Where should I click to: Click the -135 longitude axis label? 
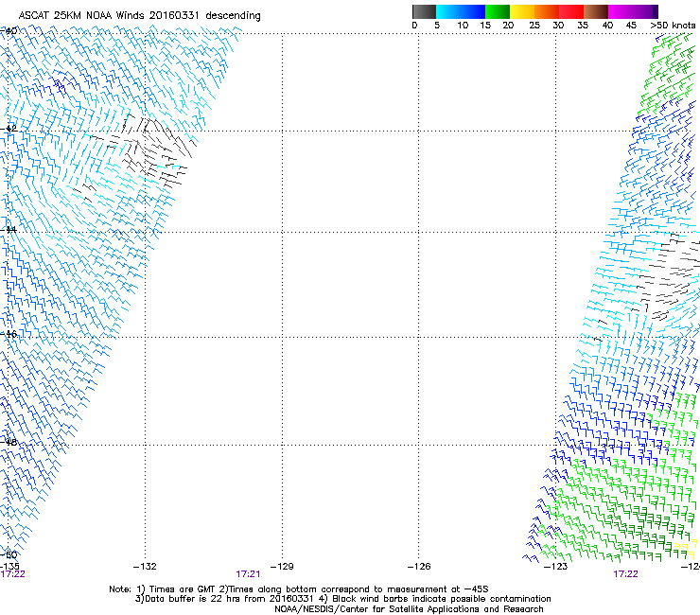(x=9, y=567)
